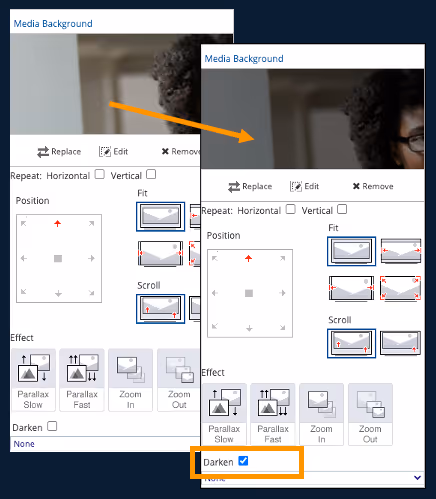Choose first Fit option in front panel
The image size is (436, 499).
pos(351,251)
